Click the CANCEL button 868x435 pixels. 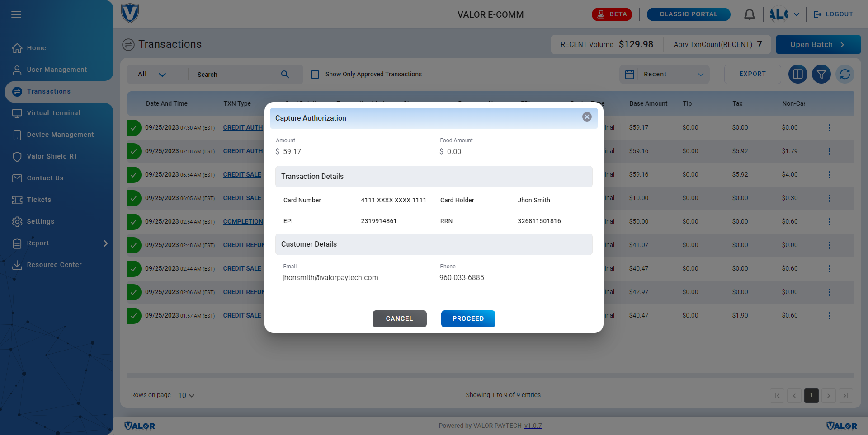pyautogui.click(x=399, y=319)
